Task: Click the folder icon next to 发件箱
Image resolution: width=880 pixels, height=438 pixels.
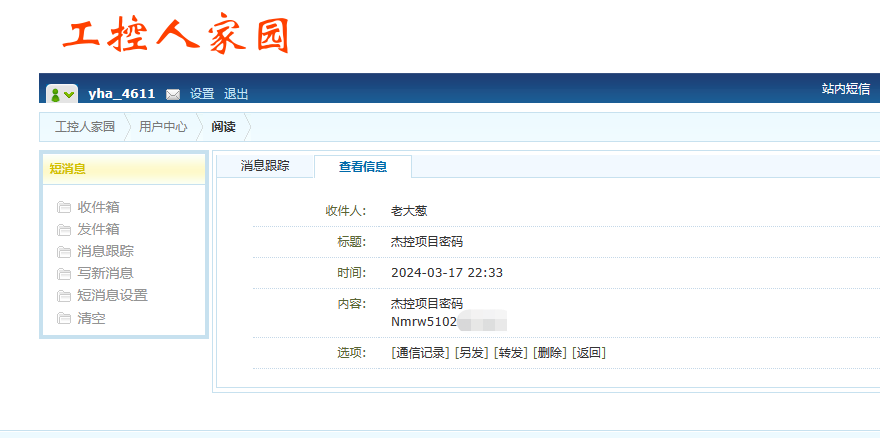Action: pos(64,230)
